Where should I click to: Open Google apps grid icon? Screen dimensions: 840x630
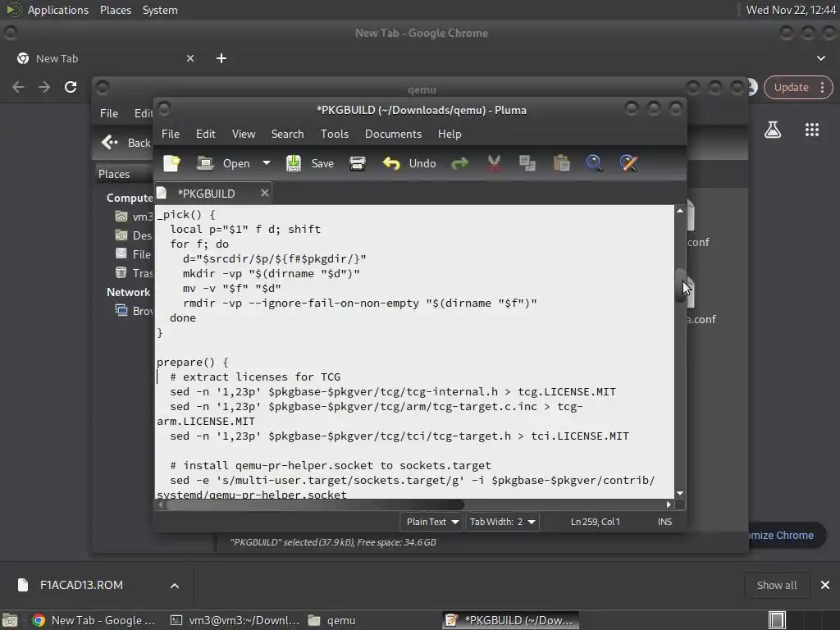pyautogui.click(x=812, y=130)
